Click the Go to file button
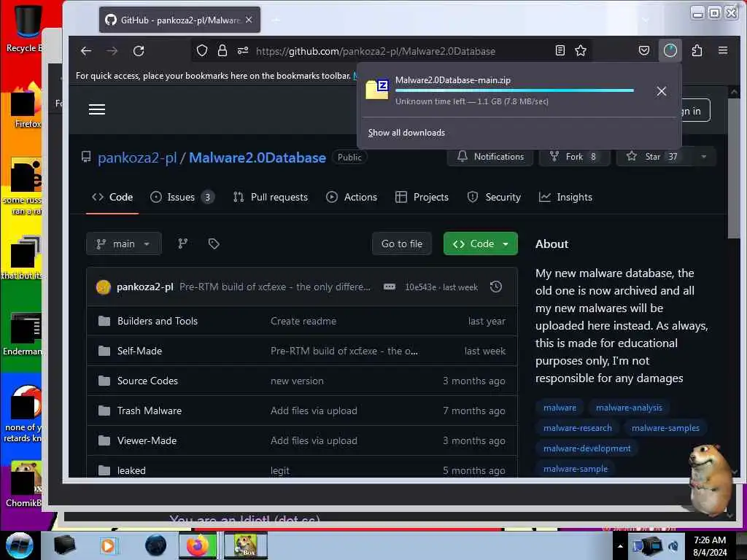The height and width of the screenshot is (560, 747). click(402, 244)
